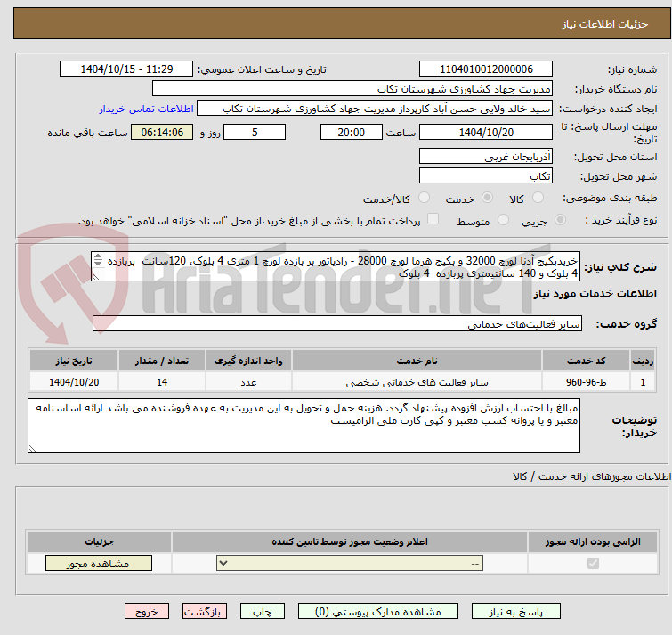Click the 'الزامی بودن ارائه مجوز' column header
The image size is (672, 635).
click(593, 542)
